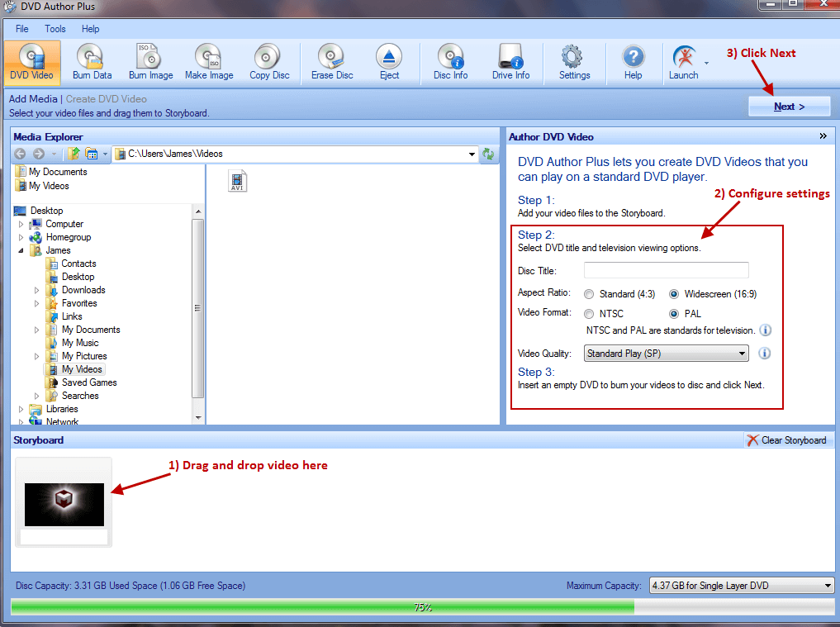This screenshot has height=627, width=840.
Task: Open the Burn Data tool
Action: [x=92, y=62]
